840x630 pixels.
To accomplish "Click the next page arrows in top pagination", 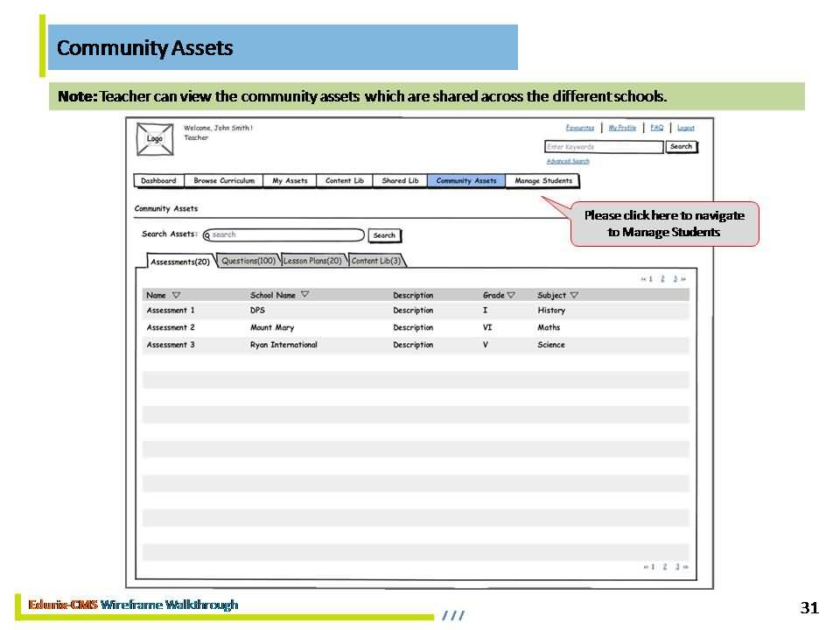I will point(683,279).
